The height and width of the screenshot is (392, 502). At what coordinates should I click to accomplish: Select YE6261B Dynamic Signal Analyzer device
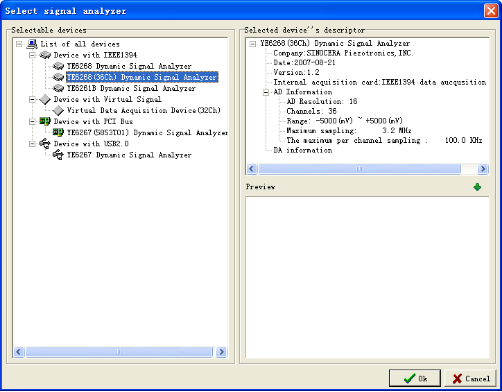131,88
